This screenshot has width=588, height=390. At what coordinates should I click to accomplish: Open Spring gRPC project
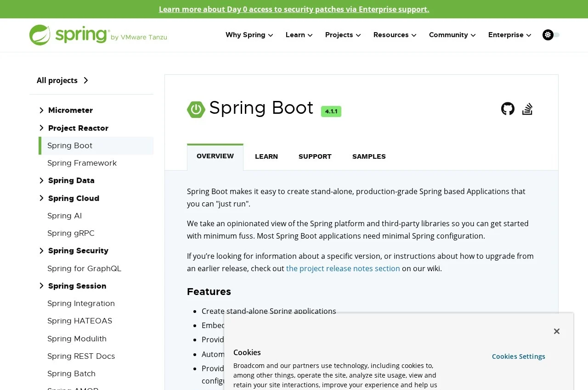[71, 233]
